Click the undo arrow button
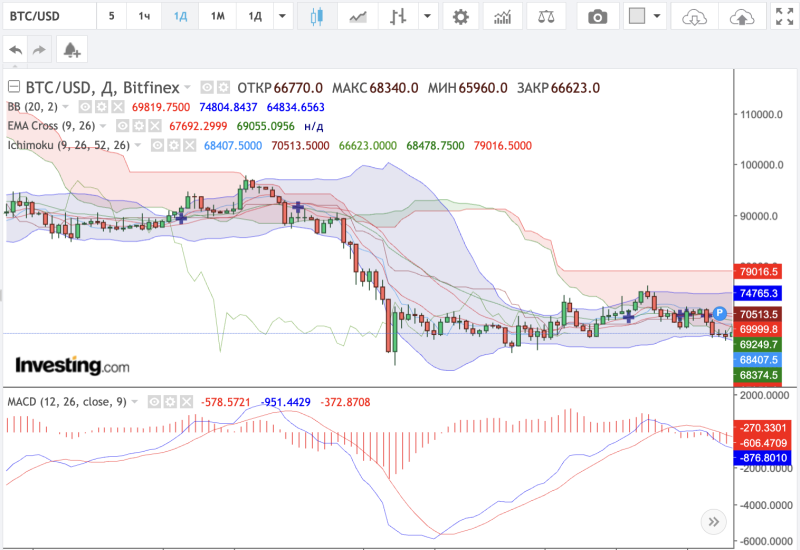 pyautogui.click(x=16, y=49)
